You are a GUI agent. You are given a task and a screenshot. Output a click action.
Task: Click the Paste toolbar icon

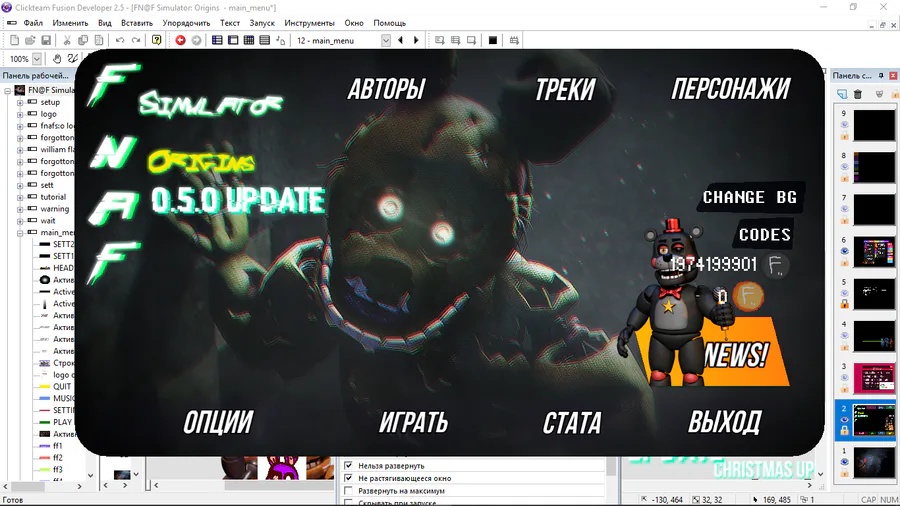click(x=99, y=40)
